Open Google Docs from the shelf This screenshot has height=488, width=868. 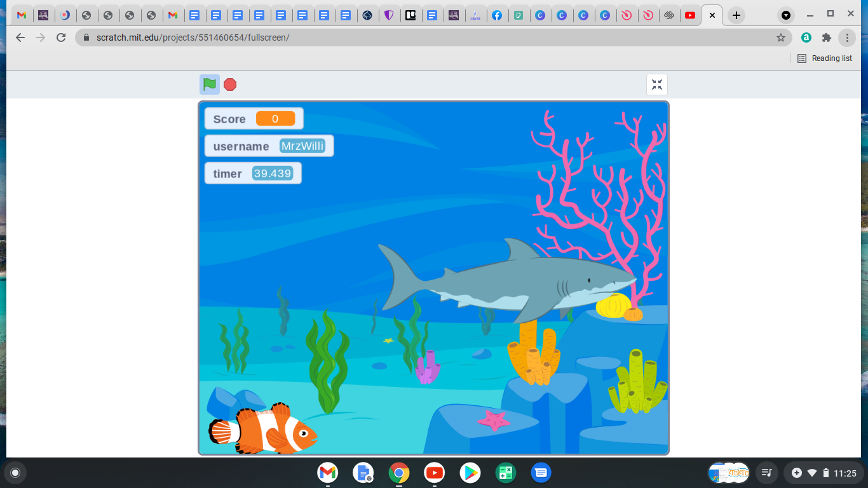point(363,473)
